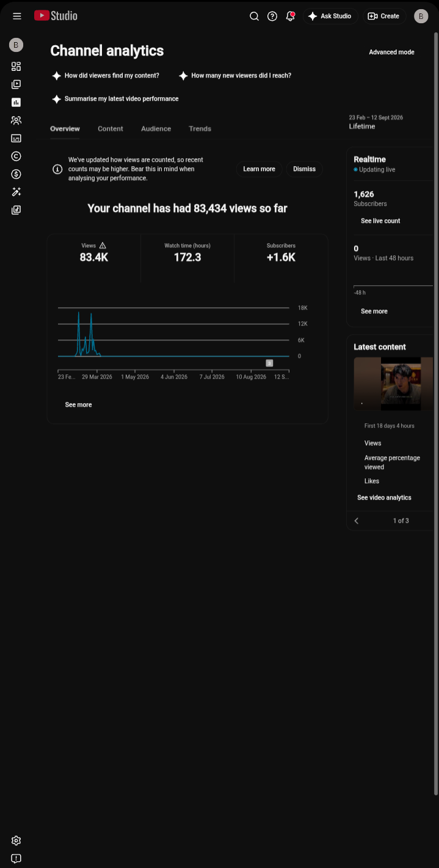Click See live count
Screen dimensions: 439x868
(x=380, y=221)
